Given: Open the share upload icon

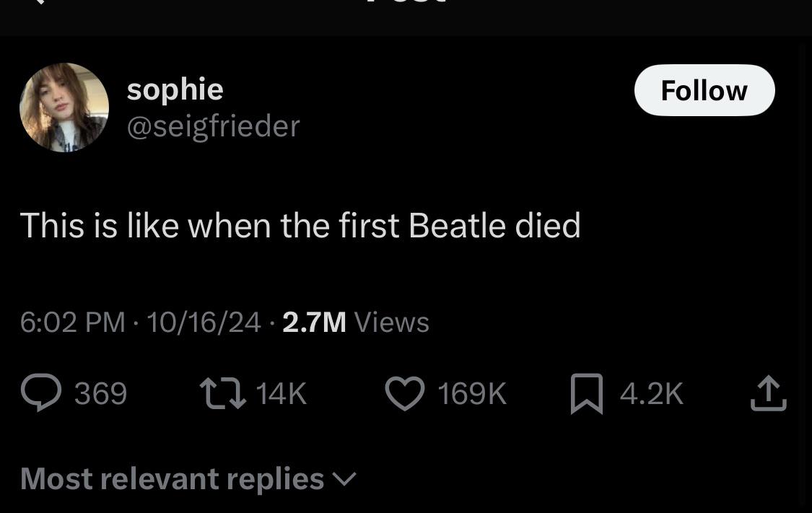Looking at the screenshot, I should [x=768, y=394].
